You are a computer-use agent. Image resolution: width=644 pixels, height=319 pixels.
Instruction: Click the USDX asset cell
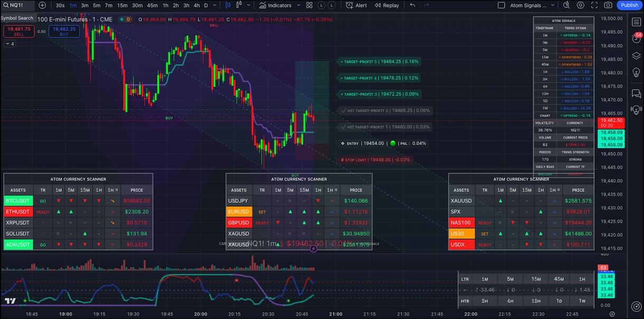tap(461, 245)
